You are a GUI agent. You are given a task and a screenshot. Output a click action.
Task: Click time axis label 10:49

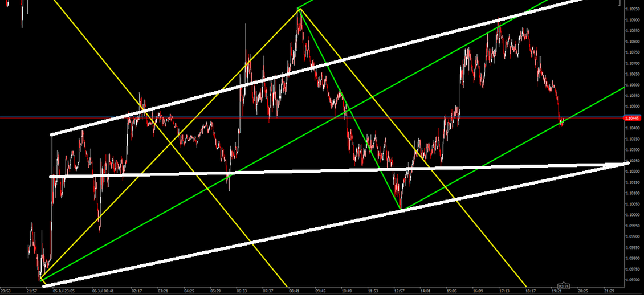[x=347, y=291]
